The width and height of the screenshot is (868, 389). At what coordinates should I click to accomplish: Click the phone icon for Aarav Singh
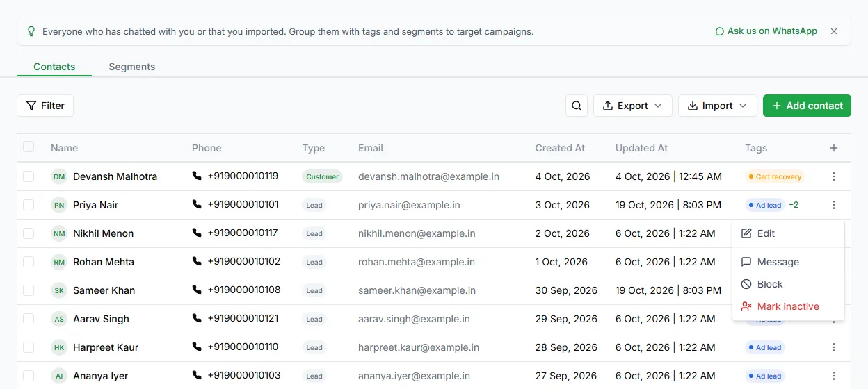pos(197,318)
